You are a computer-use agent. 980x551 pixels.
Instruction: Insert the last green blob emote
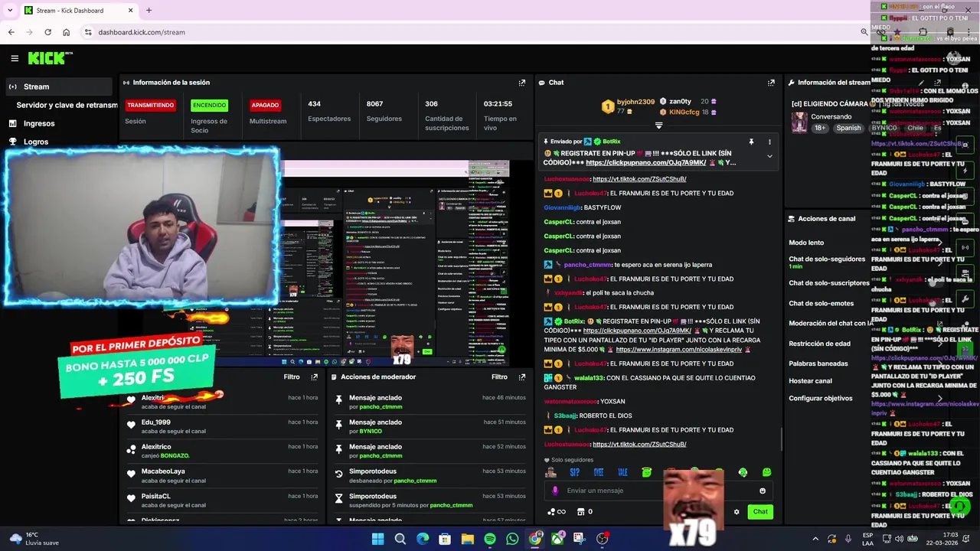tap(766, 472)
